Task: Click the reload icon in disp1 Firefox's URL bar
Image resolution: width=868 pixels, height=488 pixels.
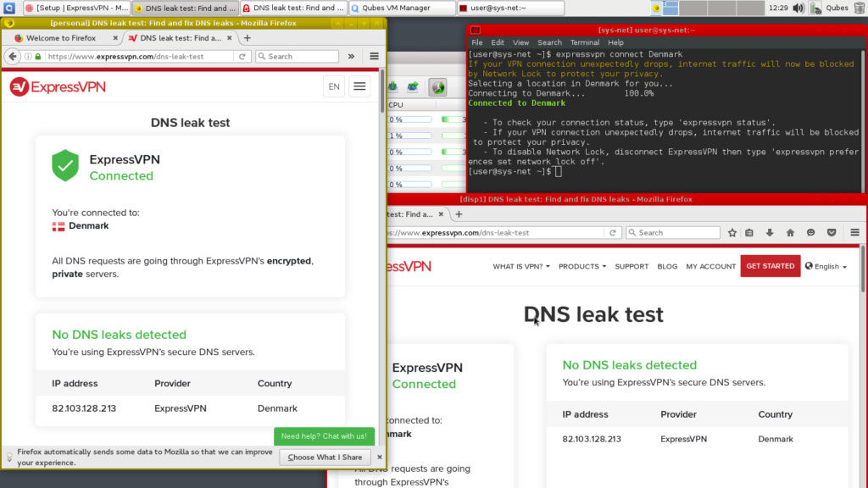Action: (x=613, y=233)
